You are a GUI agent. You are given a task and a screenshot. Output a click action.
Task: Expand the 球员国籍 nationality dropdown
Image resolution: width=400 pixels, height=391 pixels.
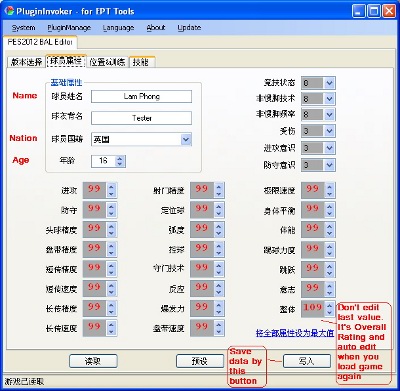tap(186, 139)
